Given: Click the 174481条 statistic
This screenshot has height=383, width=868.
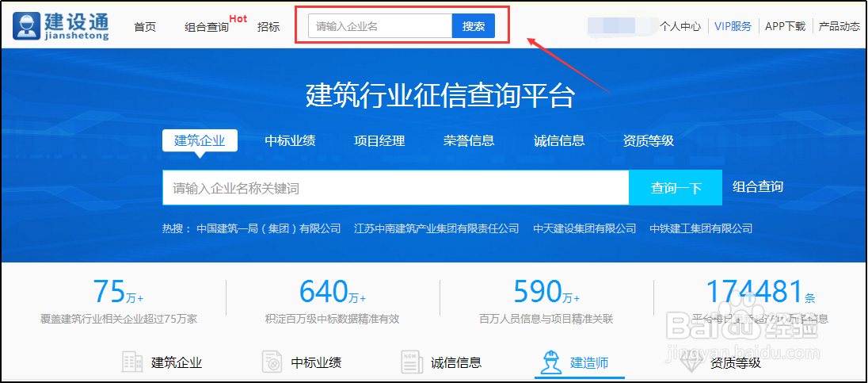Looking at the screenshot, I should [760, 292].
